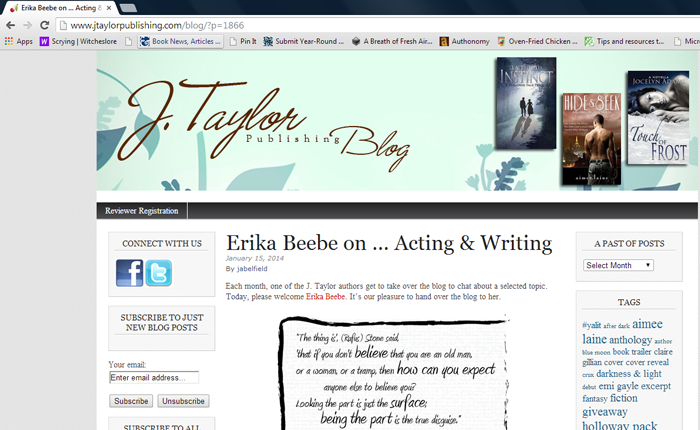Click the Touch of Frost book cover
The width and height of the screenshot is (700, 430).
pos(657,117)
